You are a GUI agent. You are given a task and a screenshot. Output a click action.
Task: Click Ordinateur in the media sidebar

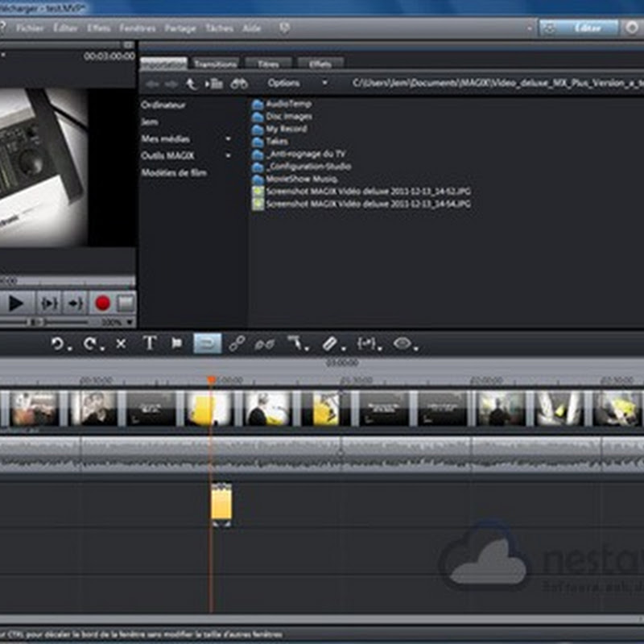point(161,105)
